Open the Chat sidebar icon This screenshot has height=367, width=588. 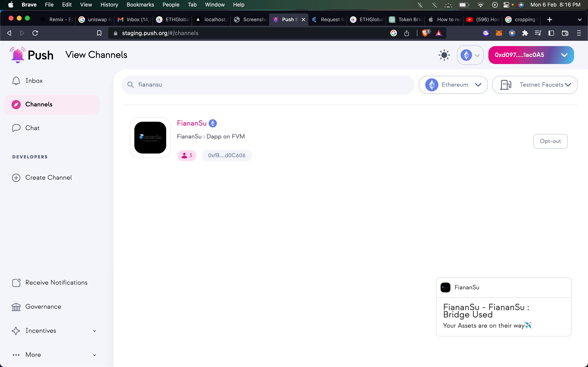[x=16, y=128]
